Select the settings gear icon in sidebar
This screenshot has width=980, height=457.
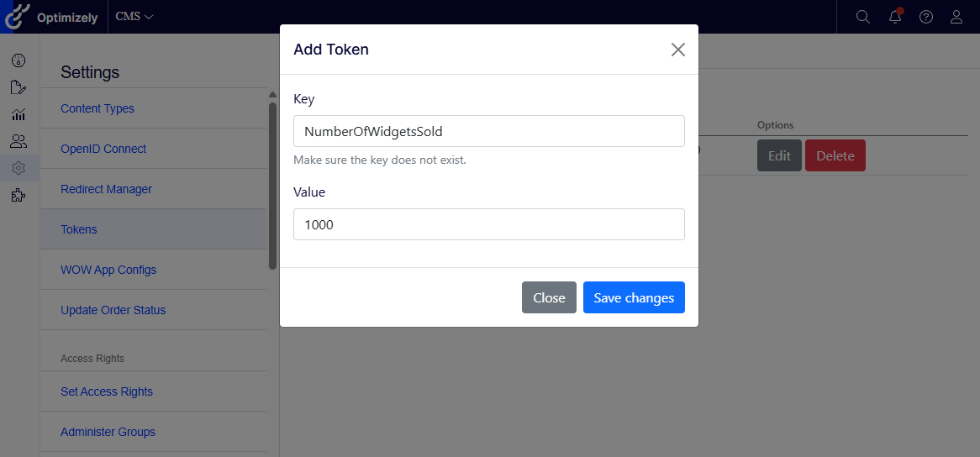pyautogui.click(x=18, y=168)
